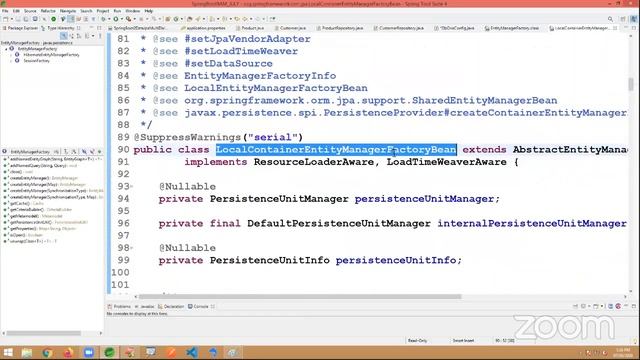This screenshot has height=360, width=640.
Task: Open the ProductRepository.java editor tab
Action: point(340,28)
